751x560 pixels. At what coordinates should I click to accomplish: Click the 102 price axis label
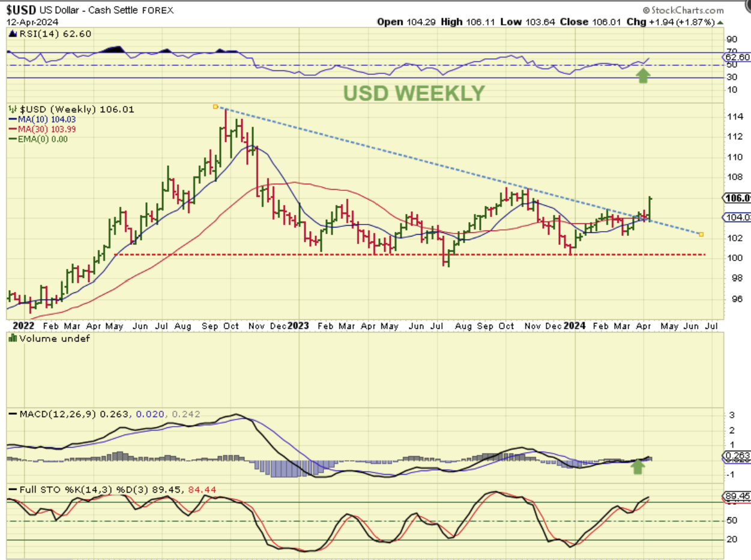[x=735, y=238]
